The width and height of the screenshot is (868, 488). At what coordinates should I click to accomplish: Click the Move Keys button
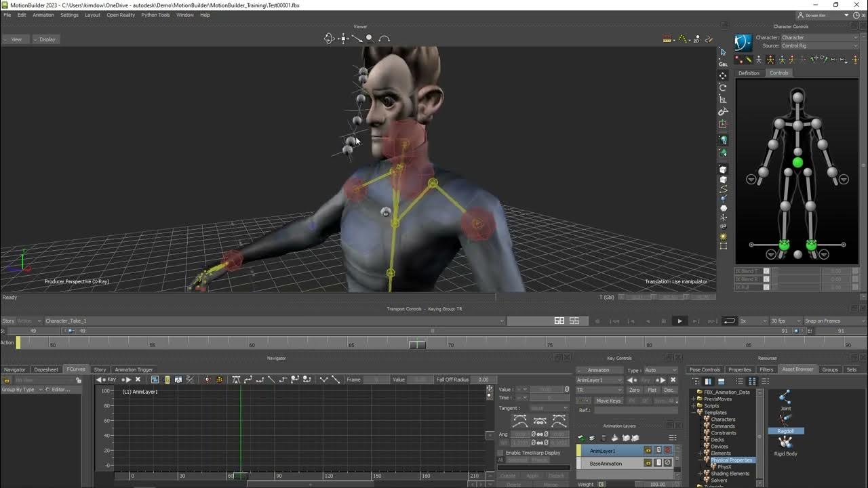[608, 401]
